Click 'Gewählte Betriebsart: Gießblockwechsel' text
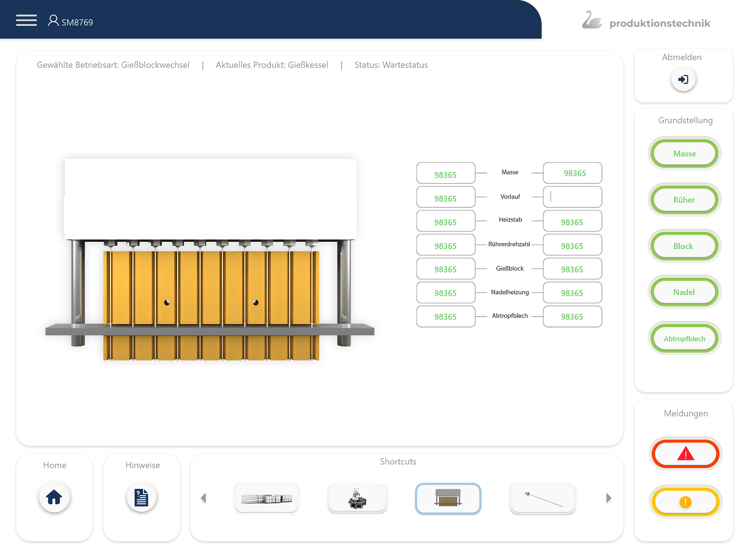747x560 pixels. click(x=113, y=65)
